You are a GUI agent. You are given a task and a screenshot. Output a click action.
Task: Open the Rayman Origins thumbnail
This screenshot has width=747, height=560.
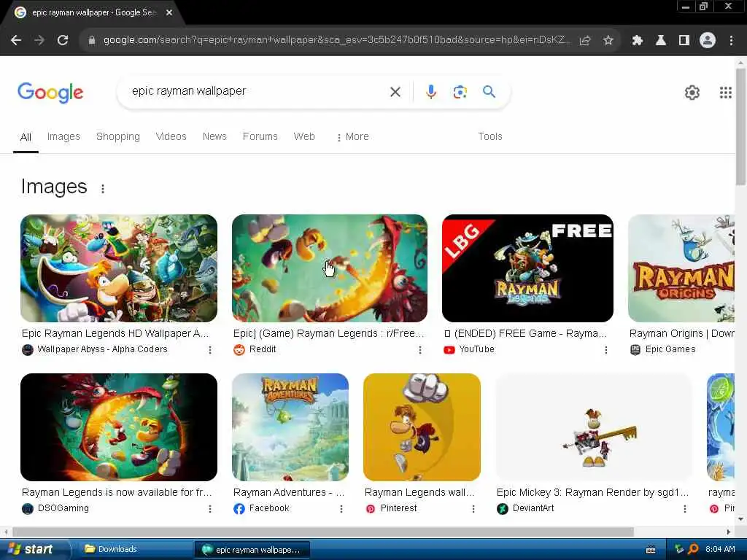click(681, 268)
